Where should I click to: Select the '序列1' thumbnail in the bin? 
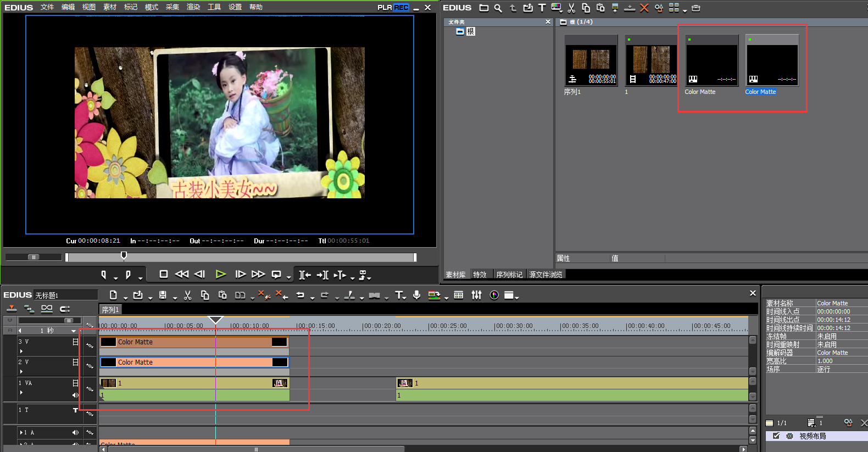click(591, 60)
